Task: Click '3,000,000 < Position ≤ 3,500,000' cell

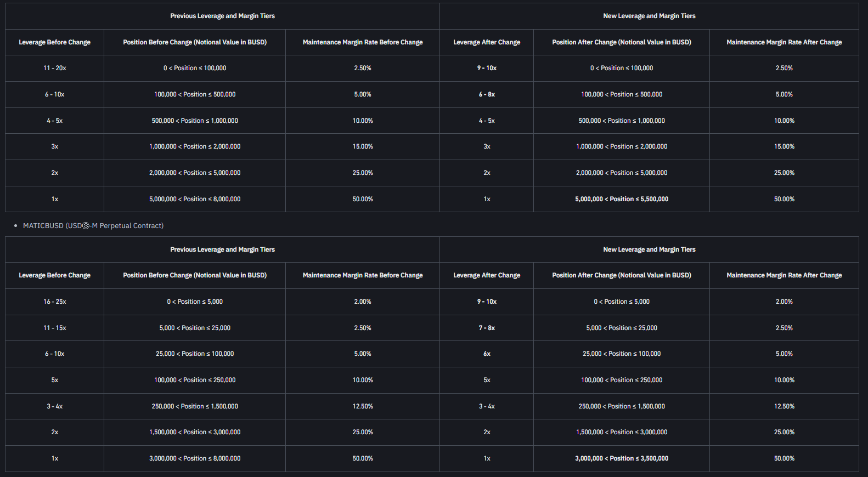Action: pyautogui.click(x=622, y=458)
